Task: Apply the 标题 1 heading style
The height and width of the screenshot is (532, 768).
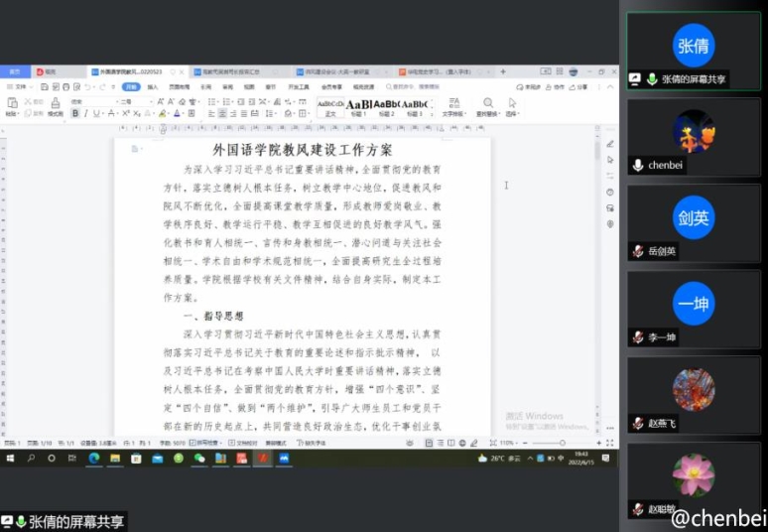Action: [358, 106]
